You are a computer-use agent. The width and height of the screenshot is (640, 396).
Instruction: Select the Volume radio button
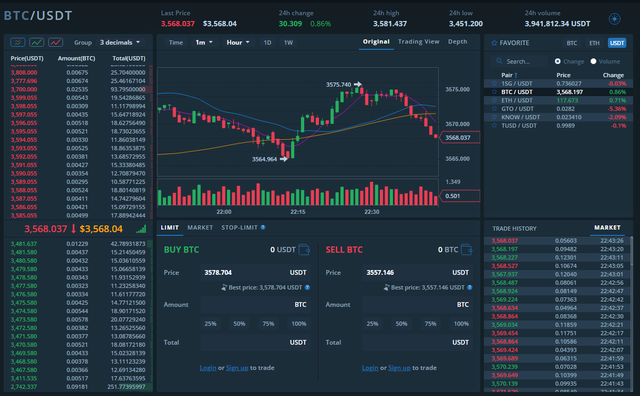(x=593, y=61)
